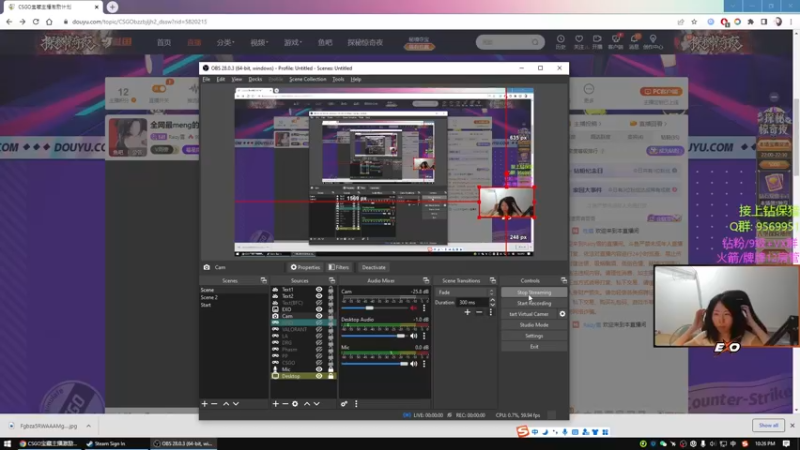Remove the selected scene with minus icon
This screenshot has height=450, width=800.
pyautogui.click(x=214, y=404)
